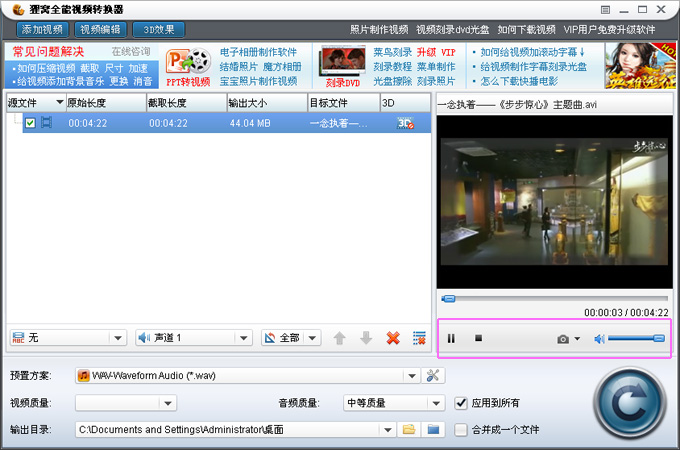This screenshot has width=680, height=450.
Task: Toggle the 应用到所有 checkbox
Action: (461, 403)
